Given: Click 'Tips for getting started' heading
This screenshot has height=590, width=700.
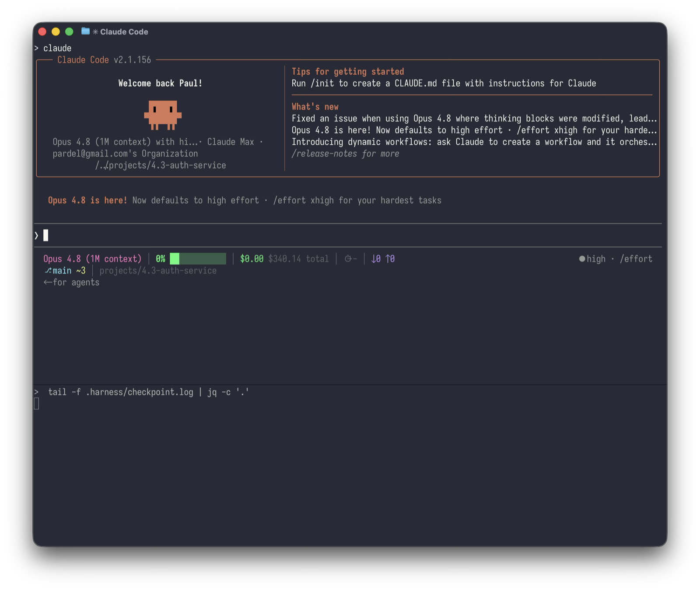Looking at the screenshot, I should tap(348, 72).
